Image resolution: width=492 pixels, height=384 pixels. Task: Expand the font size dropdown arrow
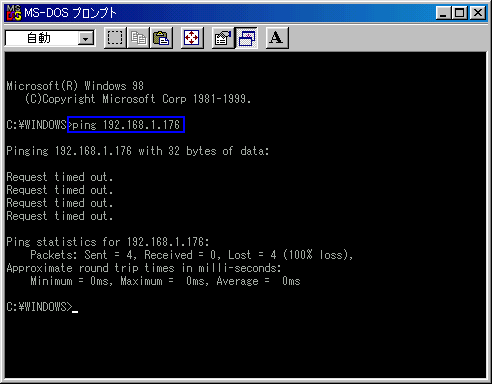click(86, 39)
